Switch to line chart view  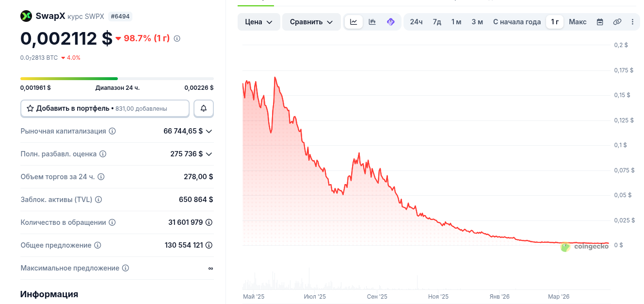pos(354,22)
